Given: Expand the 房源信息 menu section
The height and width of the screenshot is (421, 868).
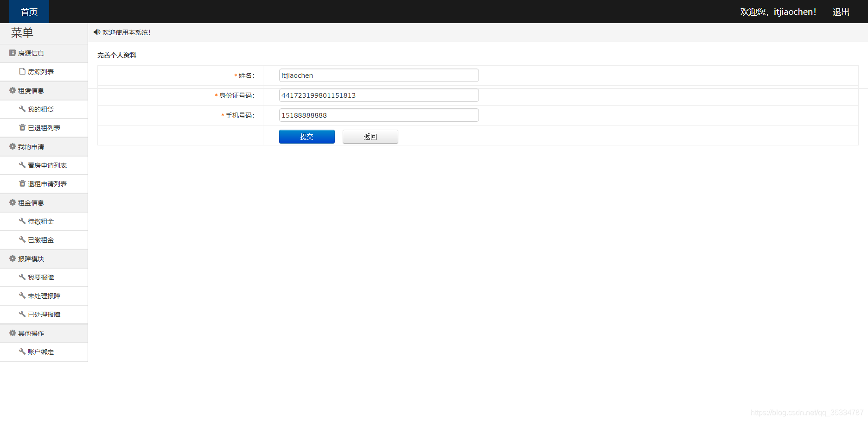Looking at the screenshot, I should coord(44,53).
